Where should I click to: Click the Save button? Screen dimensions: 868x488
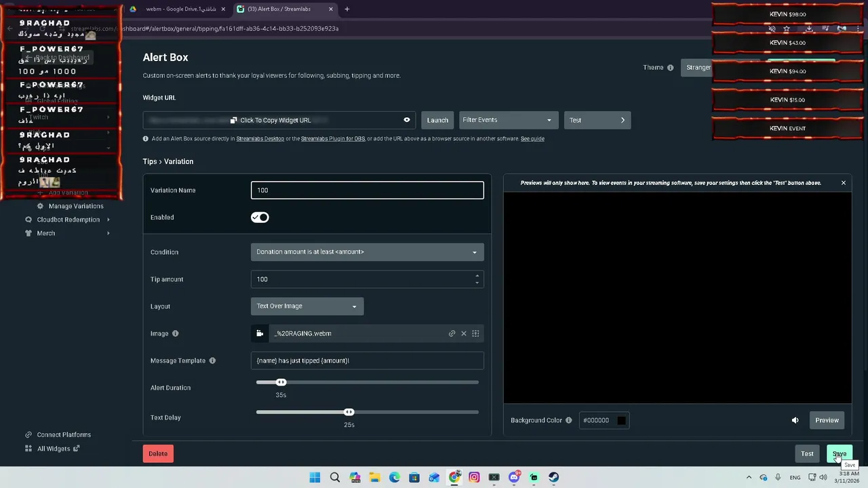coord(840,453)
